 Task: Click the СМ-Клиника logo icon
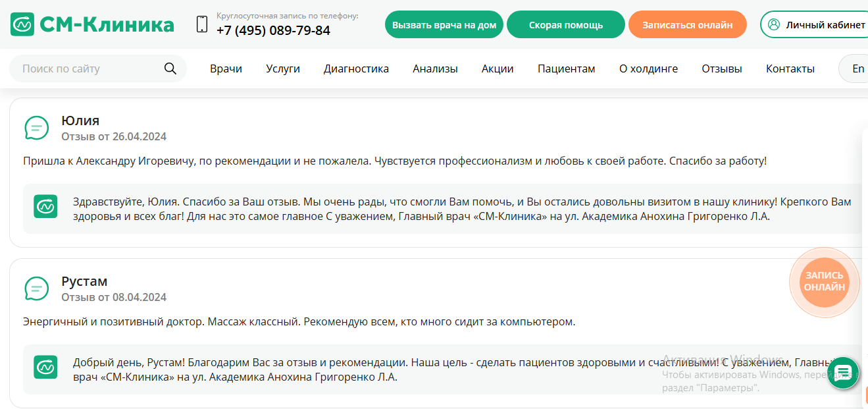coord(23,24)
